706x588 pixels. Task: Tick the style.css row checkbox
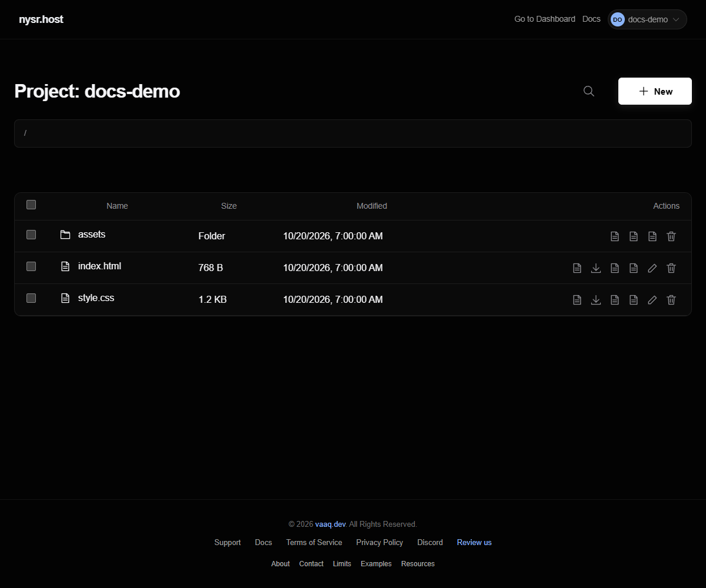31,298
